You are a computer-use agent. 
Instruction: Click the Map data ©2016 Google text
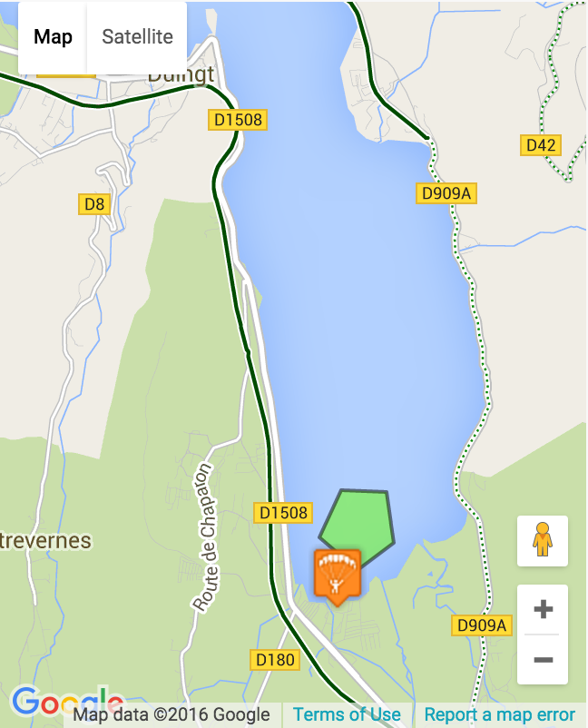pos(171,714)
